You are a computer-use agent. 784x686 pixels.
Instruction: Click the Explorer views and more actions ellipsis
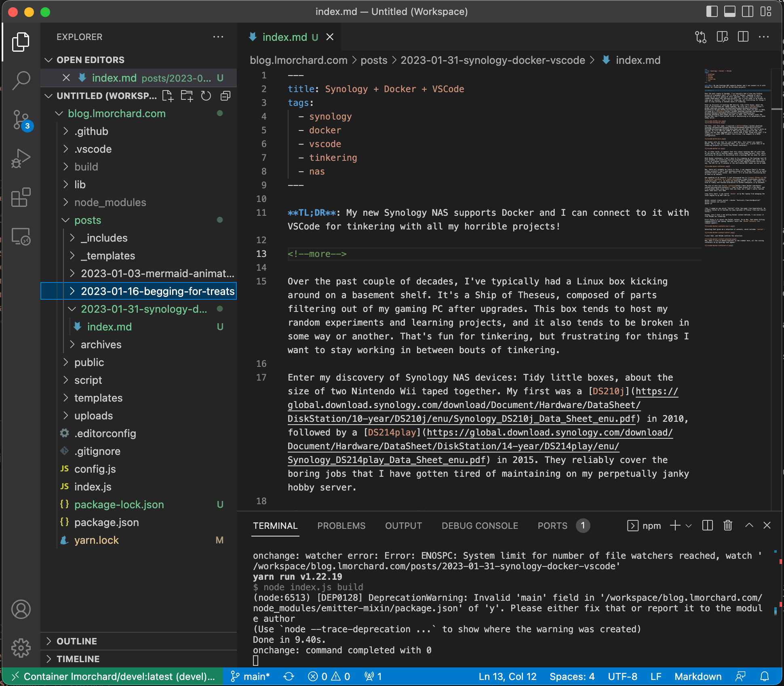[218, 37]
